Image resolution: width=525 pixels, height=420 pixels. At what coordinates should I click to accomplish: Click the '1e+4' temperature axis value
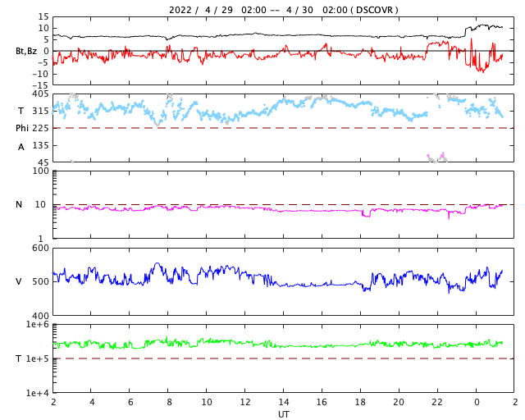click(x=37, y=393)
